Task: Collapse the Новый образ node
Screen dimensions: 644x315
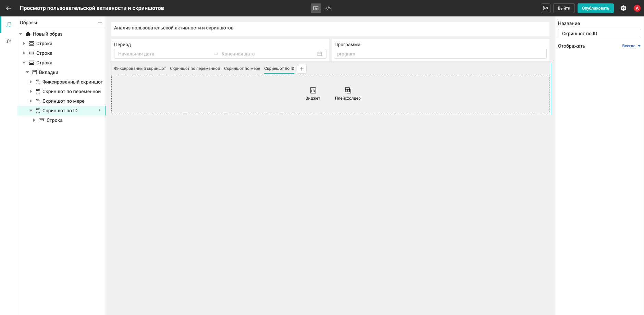Action: tap(21, 34)
